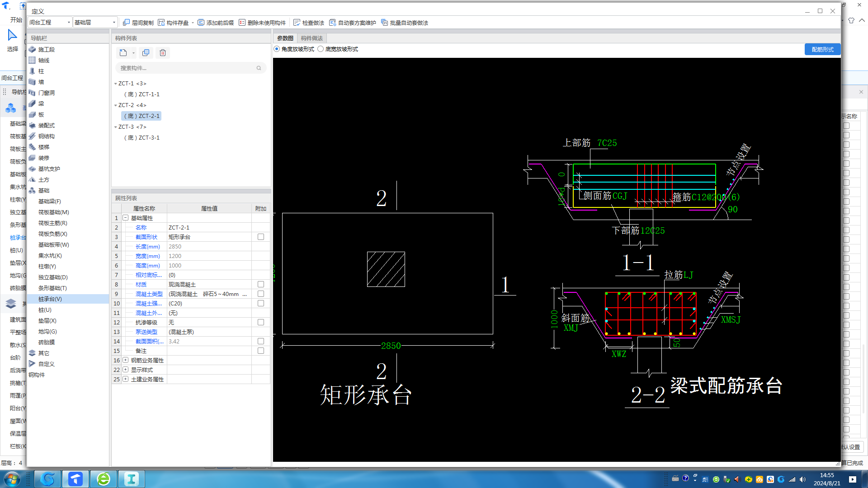Image resolution: width=868 pixels, height=488 pixels.
Task: Click 混凝土类型 property name link
Action: [x=149, y=294]
